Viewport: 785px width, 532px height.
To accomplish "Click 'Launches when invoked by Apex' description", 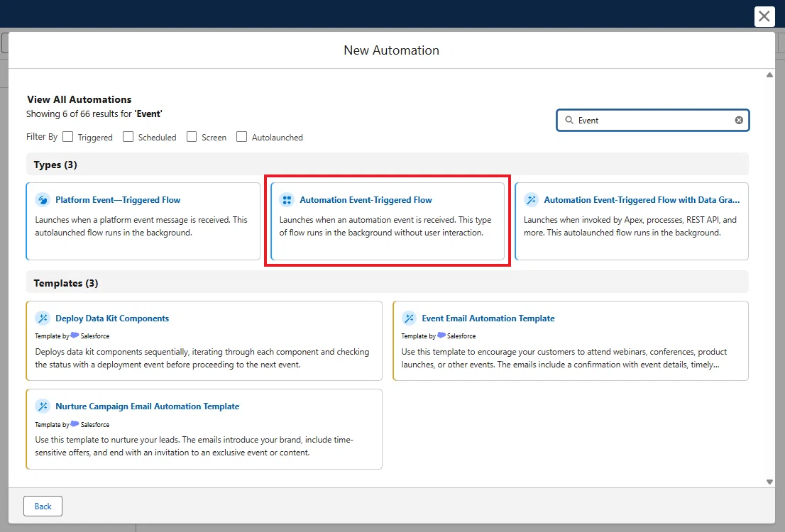I will (630, 226).
